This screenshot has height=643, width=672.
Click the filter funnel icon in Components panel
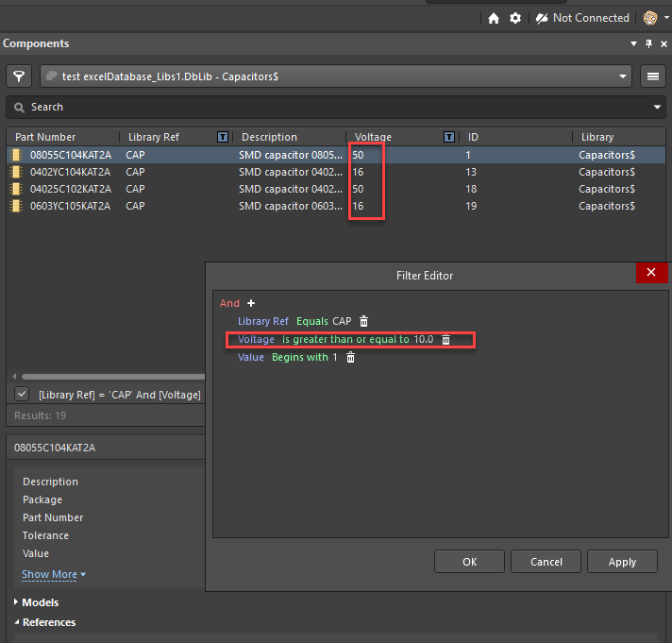18,76
